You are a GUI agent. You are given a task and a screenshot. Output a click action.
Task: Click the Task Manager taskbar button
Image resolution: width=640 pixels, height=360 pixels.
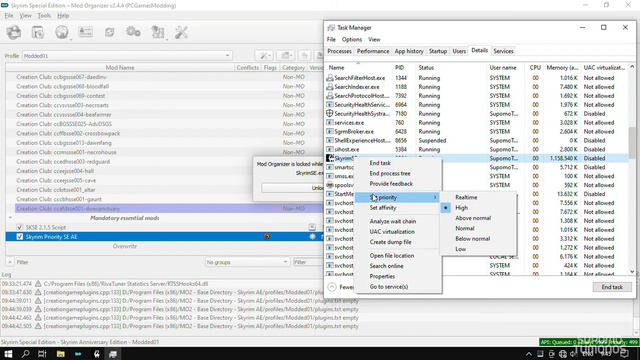tap(113, 354)
